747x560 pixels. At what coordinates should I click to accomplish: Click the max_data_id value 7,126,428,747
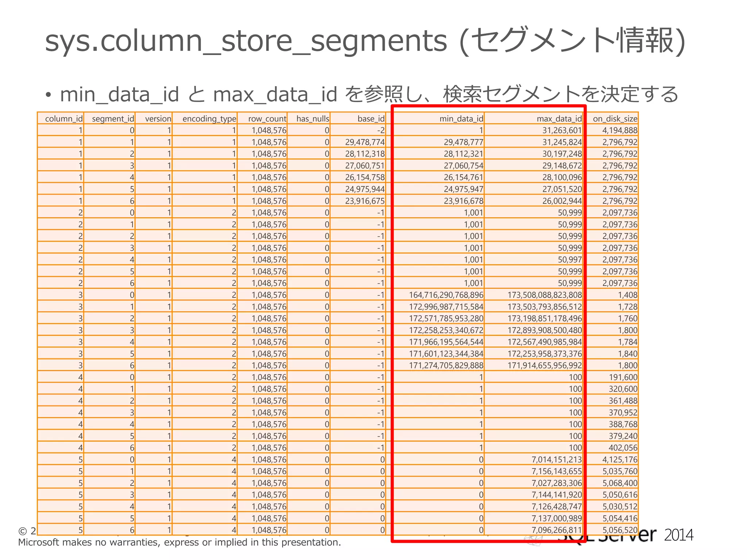(557, 506)
